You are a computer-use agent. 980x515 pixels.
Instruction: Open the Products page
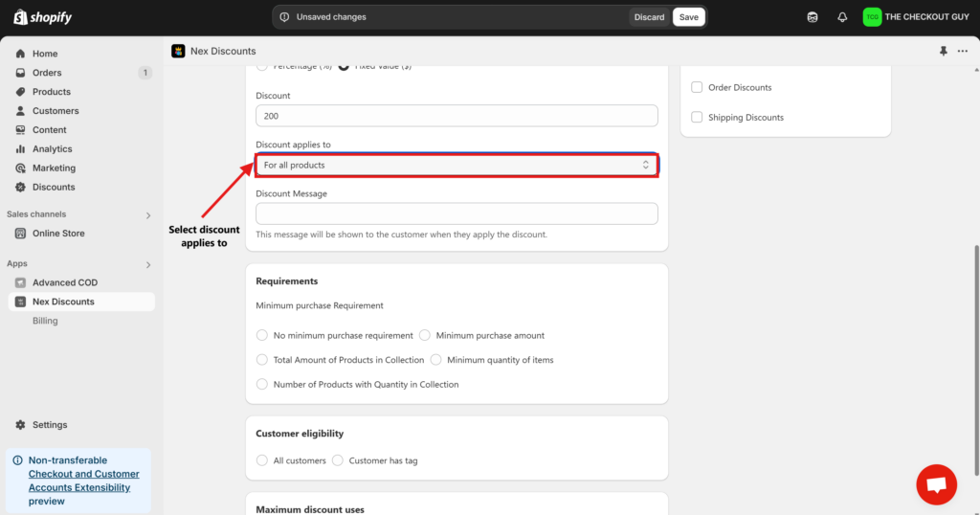click(x=52, y=92)
